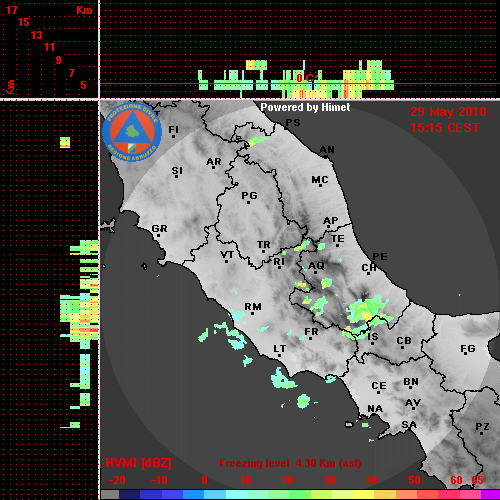The width and height of the screenshot is (500, 500).
Task: Pick the magenta 65 dBZ color swatch
Action: click(x=490, y=495)
